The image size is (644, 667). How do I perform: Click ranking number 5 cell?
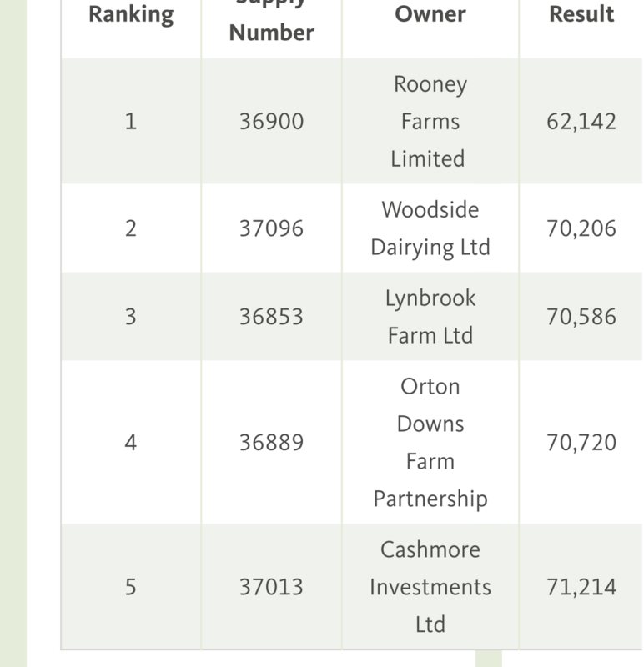[130, 587]
